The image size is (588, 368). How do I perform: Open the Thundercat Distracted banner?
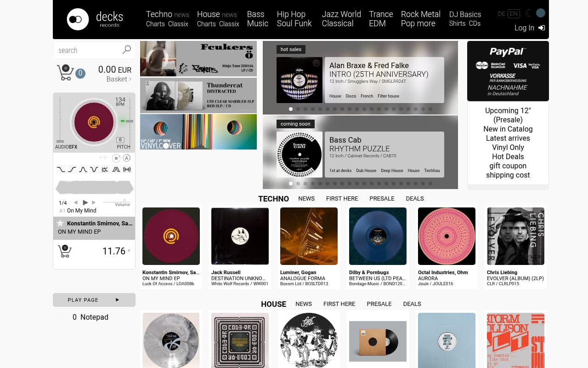pyautogui.click(x=198, y=95)
